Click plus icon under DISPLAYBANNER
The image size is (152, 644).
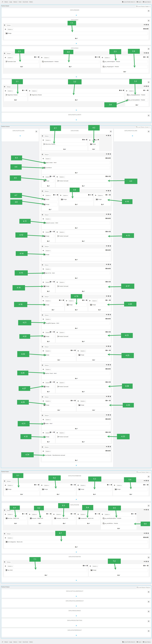(x=76, y=15)
